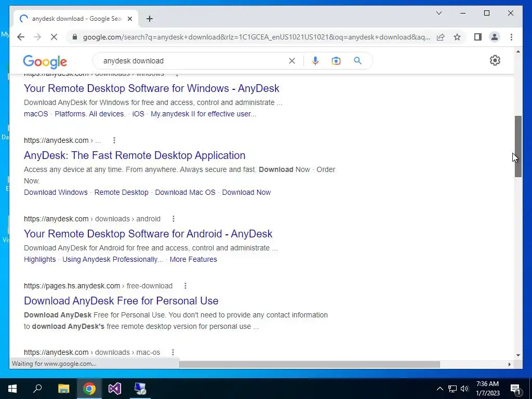Click the address bar URL
The image size is (532, 399).
(x=257, y=37)
